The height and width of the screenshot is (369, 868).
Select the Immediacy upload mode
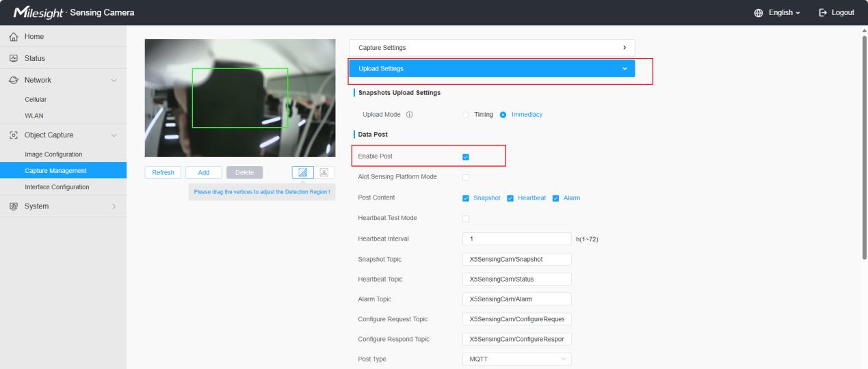pyautogui.click(x=503, y=115)
